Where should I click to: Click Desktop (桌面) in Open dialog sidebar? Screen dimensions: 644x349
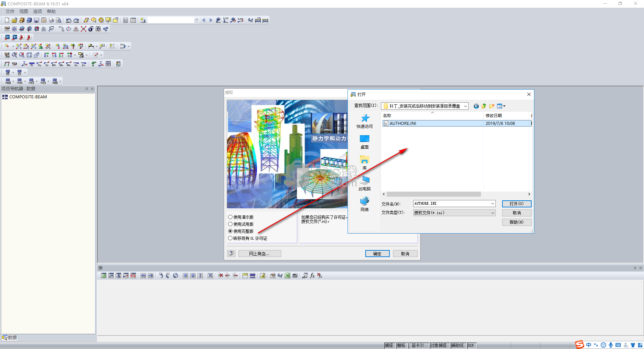click(365, 142)
